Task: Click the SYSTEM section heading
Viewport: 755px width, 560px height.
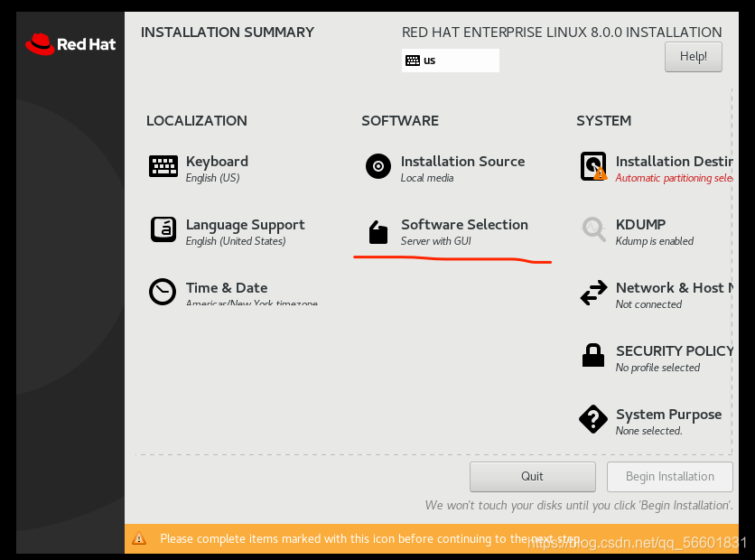Action: [604, 121]
